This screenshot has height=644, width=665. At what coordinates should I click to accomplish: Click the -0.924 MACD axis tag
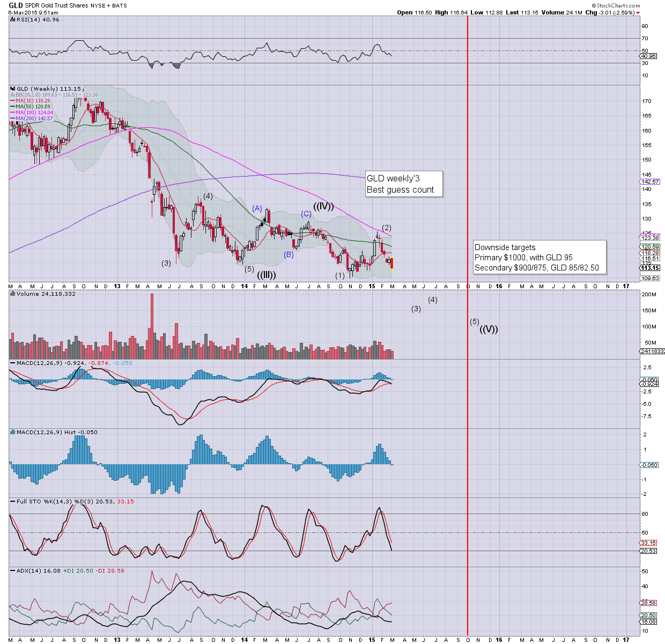(x=649, y=384)
